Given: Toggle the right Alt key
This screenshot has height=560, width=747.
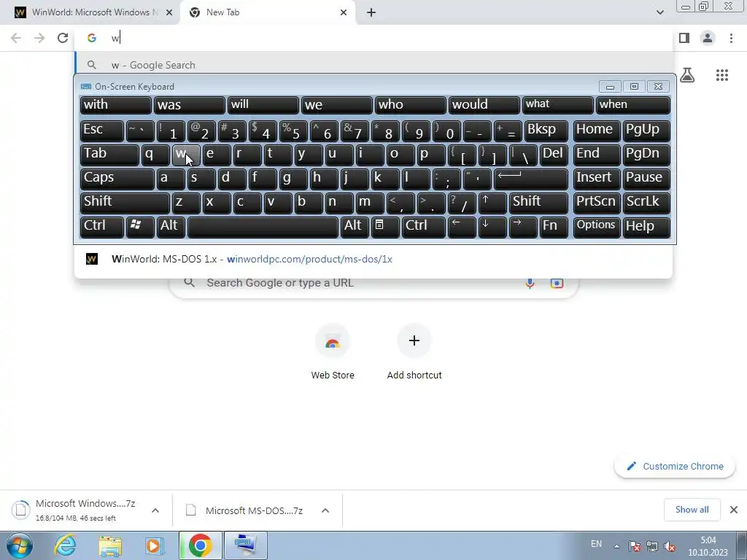Looking at the screenshot, I should click(355, 227).
